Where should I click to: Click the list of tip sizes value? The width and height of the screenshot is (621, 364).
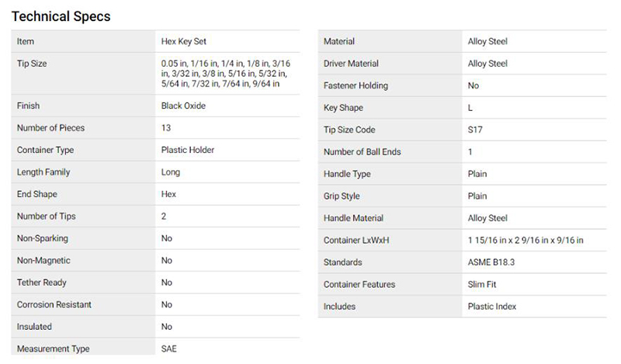tap(225, 72)
